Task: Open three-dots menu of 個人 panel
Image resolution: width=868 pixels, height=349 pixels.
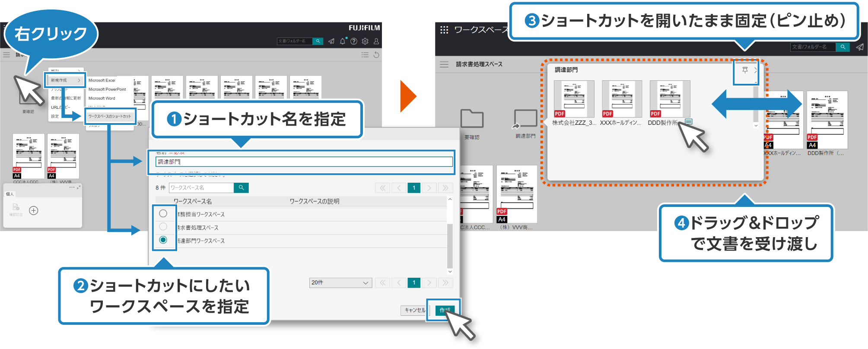Action: click(72, 187)
